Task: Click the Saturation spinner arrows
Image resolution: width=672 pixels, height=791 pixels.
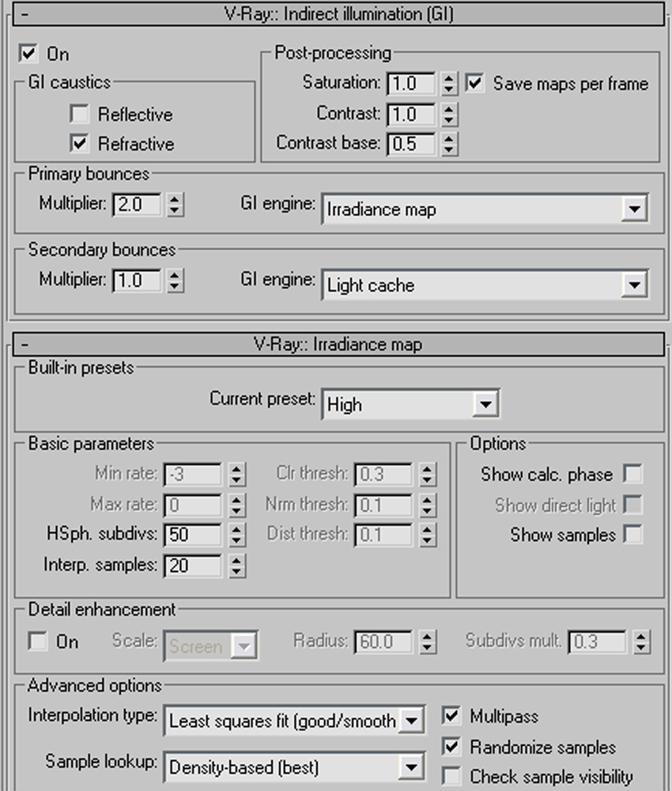Action: 449,83
